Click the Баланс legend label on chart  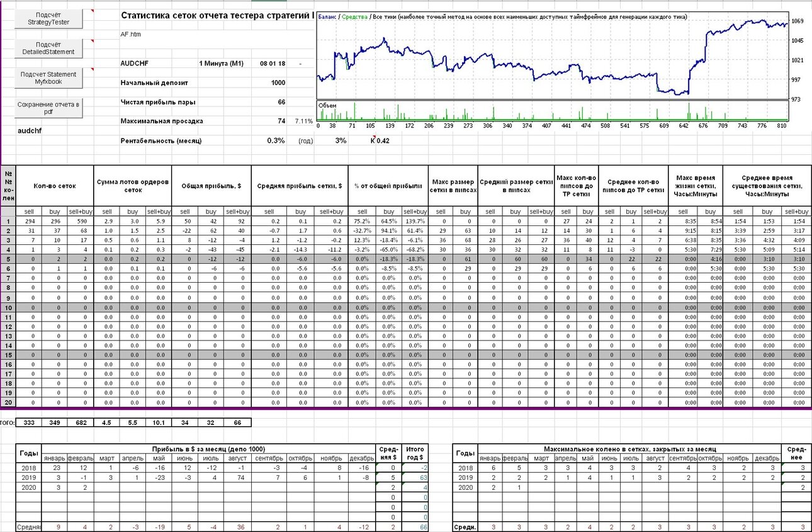[327, 16]
